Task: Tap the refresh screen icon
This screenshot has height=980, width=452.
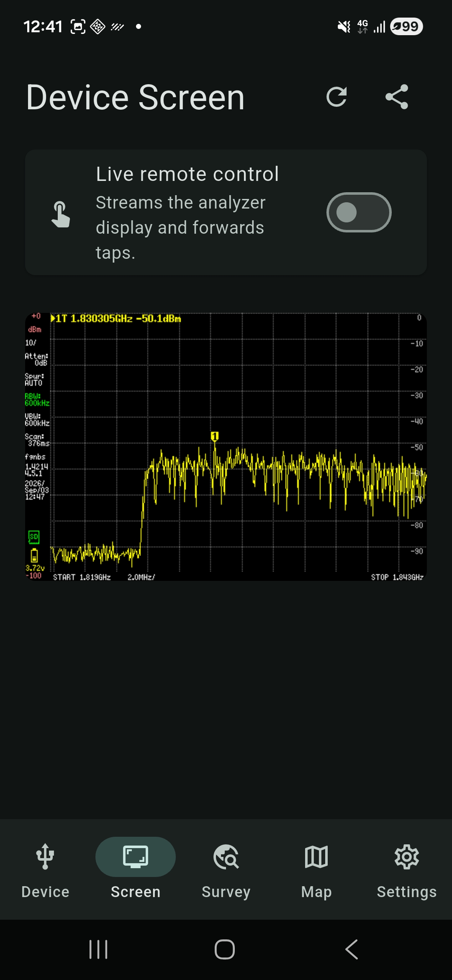Action: coord(336,97)
